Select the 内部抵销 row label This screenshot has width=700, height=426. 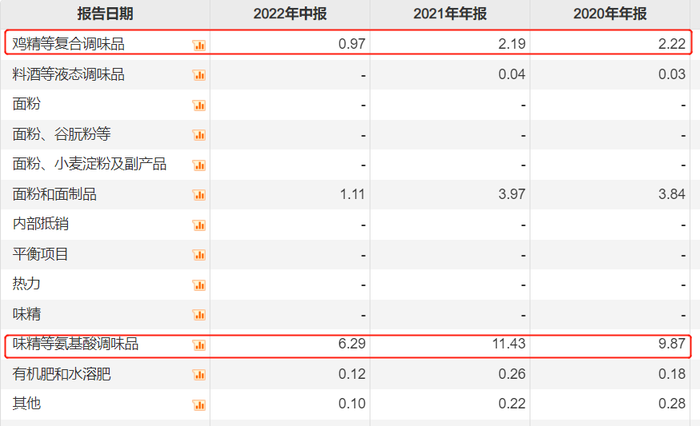pyautogui.click(x=40, y=224)
